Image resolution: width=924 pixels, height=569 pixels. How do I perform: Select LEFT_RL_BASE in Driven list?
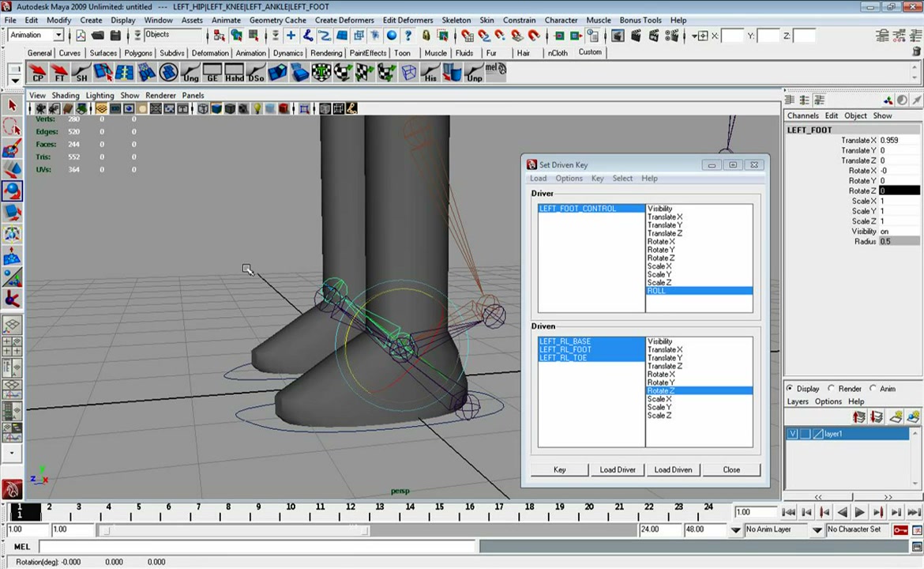[591, 341]
